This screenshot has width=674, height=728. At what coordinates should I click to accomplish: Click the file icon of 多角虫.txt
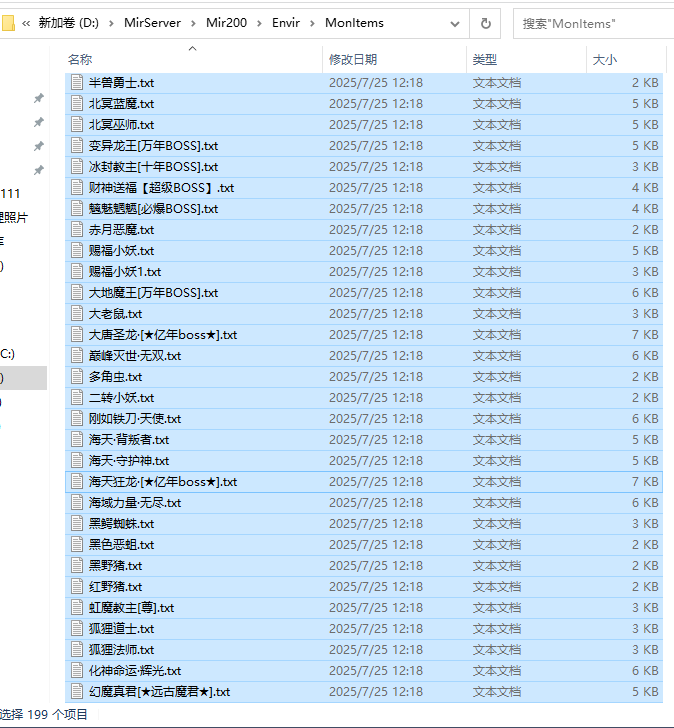click(x=77, y=377)
